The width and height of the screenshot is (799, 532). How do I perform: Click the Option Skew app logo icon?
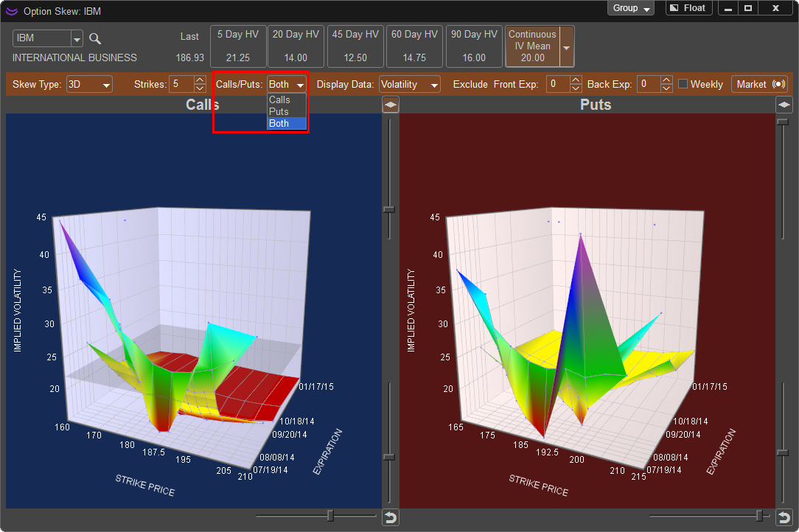(11, 11)
